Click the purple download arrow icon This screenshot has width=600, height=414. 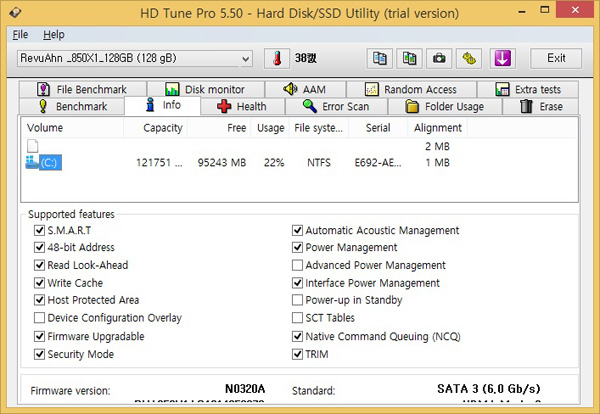tap(502, 59)
